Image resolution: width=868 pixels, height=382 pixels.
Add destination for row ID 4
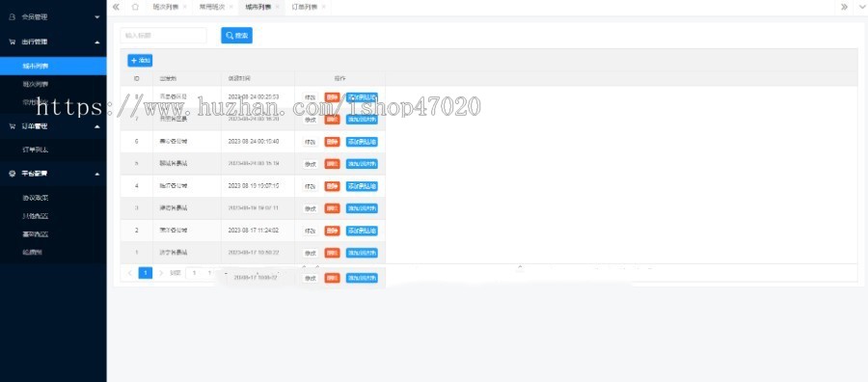pos(362,186)
